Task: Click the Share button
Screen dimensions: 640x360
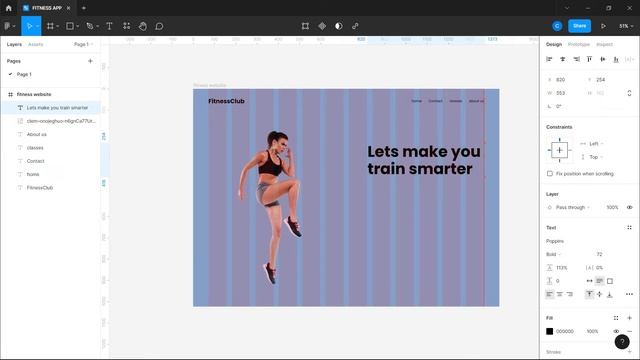Action: tap(580, 26)
